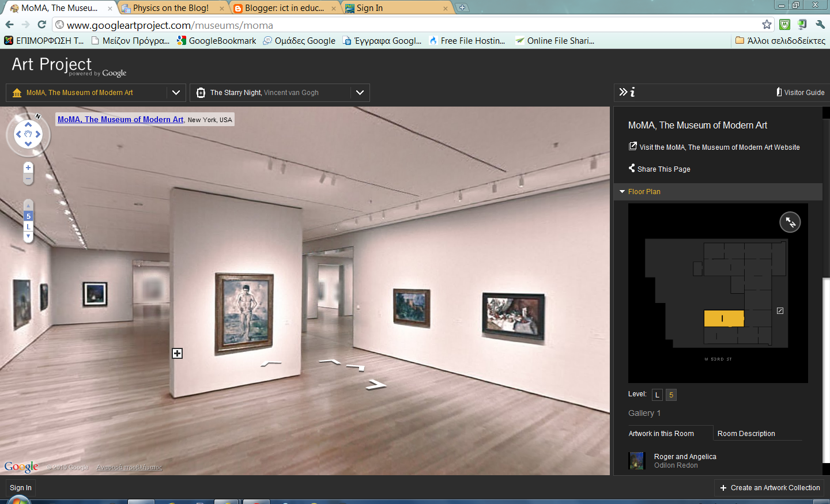
Task: Select level L in the viewer floor switcher
Action: tap(28, 226)
